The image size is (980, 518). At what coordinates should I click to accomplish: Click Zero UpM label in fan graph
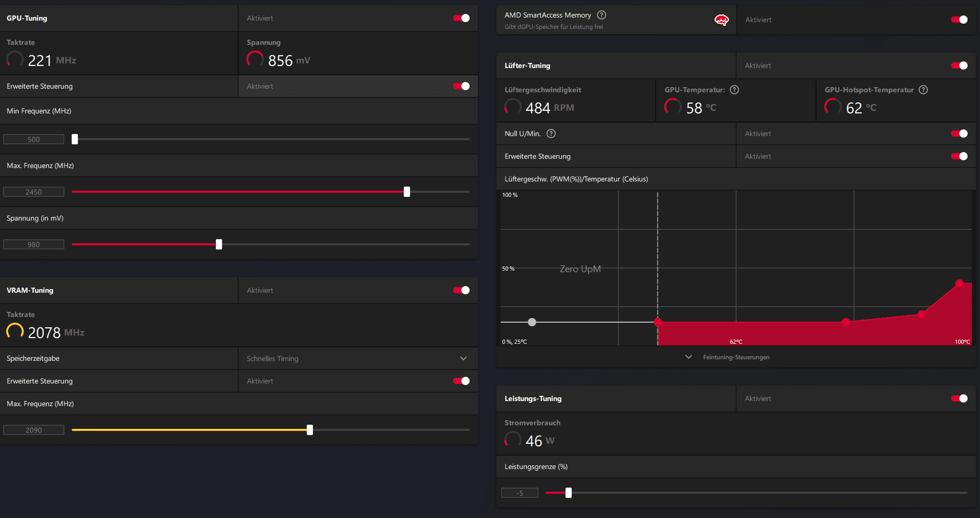(580, 269)
